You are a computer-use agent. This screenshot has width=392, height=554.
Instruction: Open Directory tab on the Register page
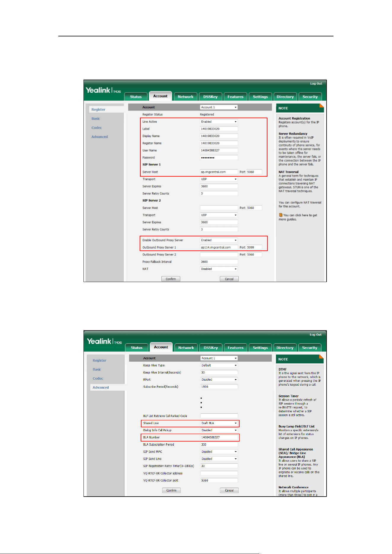[x=285, y=97]
